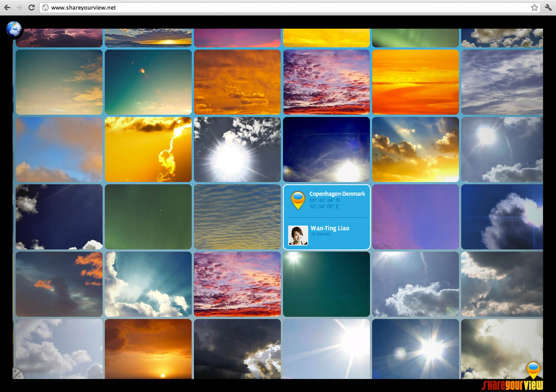Click the Wan-Ting Liao user name
The height and width of the screenshot is (392, 556).
[x=330, y=228]
